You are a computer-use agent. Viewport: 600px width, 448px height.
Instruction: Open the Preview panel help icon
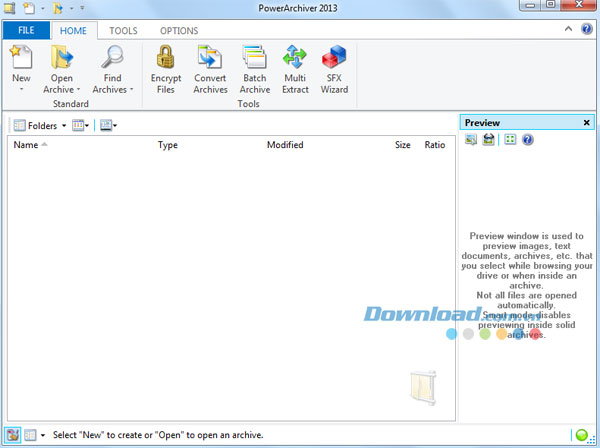coord(527,140)
